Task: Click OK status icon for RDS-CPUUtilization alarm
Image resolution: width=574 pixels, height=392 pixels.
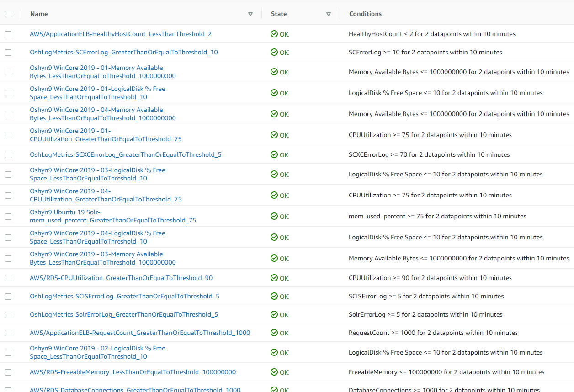Action: (x=274, y=278)
